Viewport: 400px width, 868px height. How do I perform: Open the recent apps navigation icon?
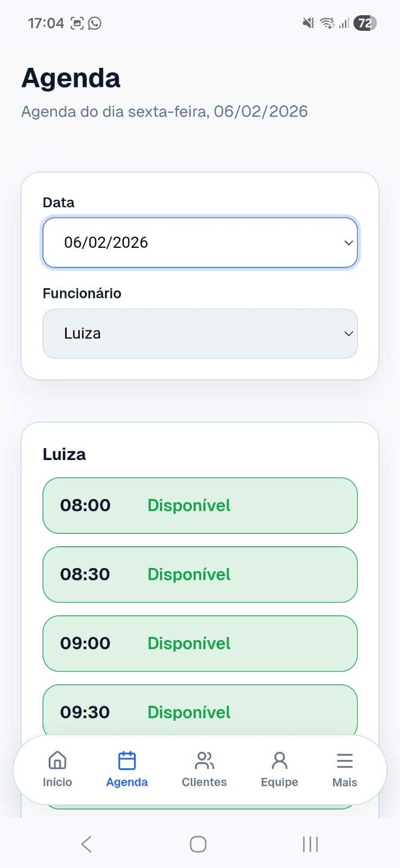coord(310,844)
